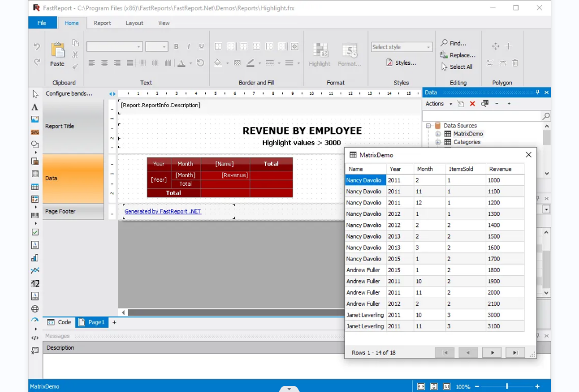Viewport: 579px width, 392px height.
Task: Close the MatrixDemo preview window
Action: click(529, 155)
